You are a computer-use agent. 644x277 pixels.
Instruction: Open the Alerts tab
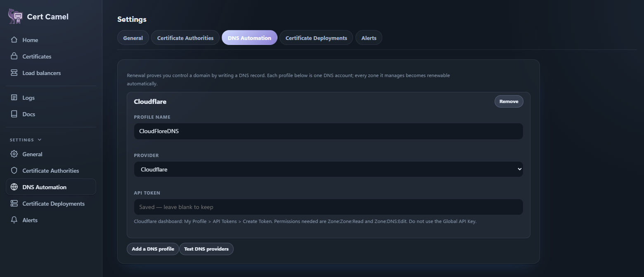tap(369, 38)
